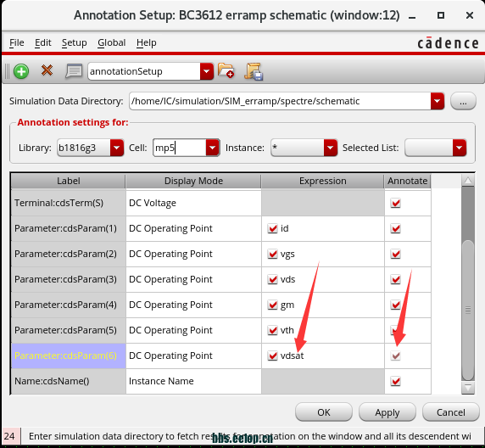Click the browse button with three dots
Screen dimensions: 485x448
463,101
